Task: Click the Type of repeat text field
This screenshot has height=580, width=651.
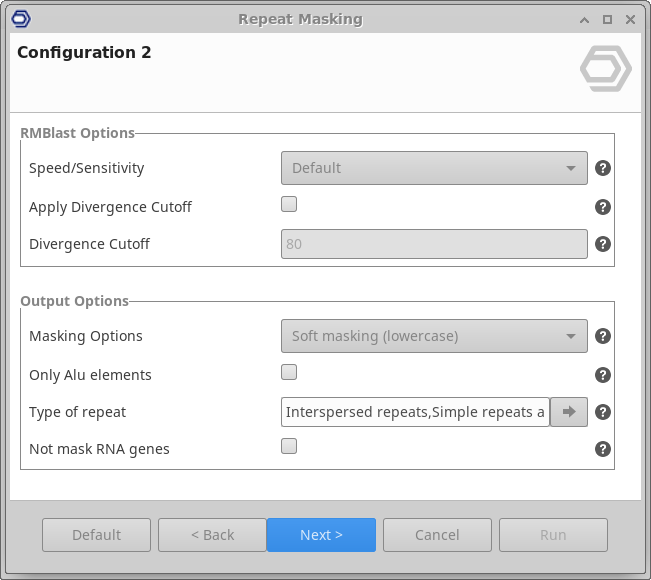Action: click(x=415, y=412)
